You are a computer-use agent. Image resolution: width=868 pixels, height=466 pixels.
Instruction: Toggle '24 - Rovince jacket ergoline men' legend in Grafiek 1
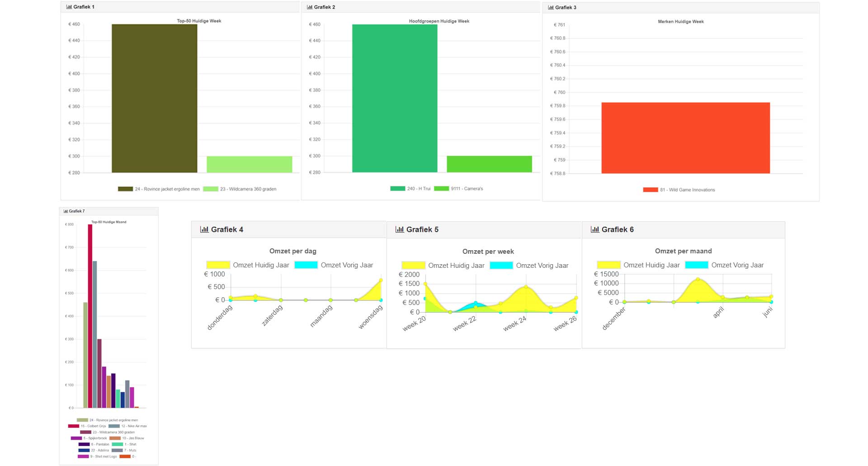[159, 189]
